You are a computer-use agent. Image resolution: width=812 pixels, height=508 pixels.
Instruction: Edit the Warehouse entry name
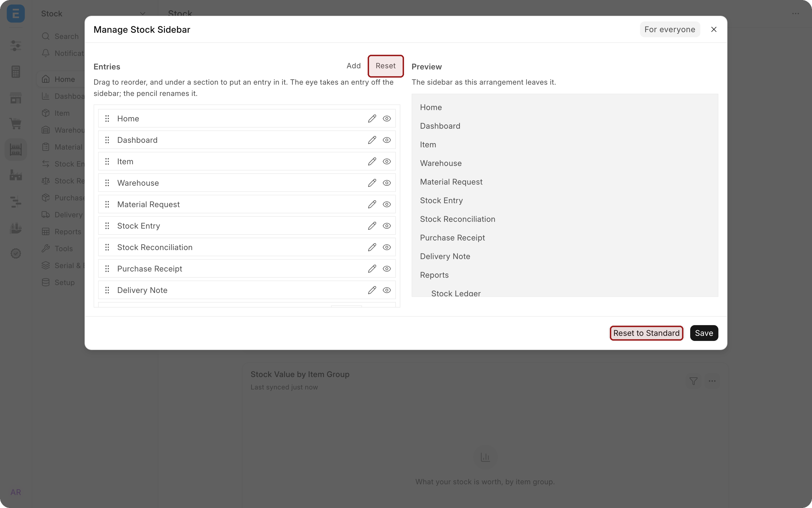372,183
